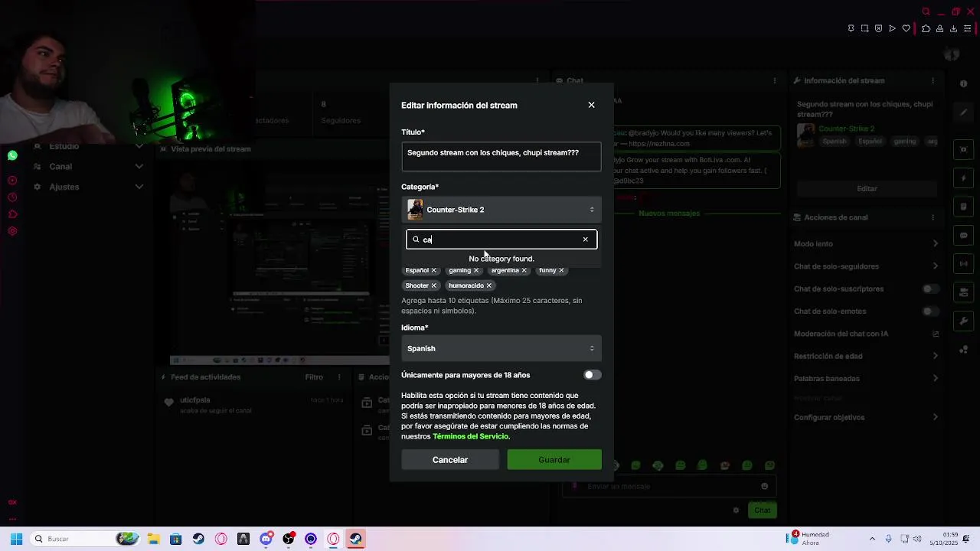Expand Palabras baneadas options
Viewport: 980px width, 551px height.
point(935,378)
